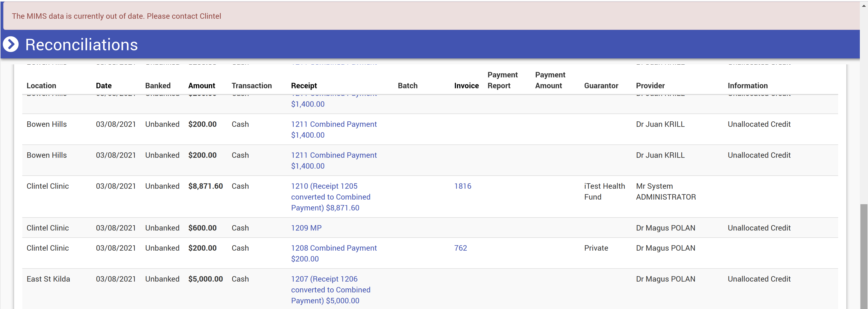
Task: Click the Transaction column header
Action: coord(251,86)
